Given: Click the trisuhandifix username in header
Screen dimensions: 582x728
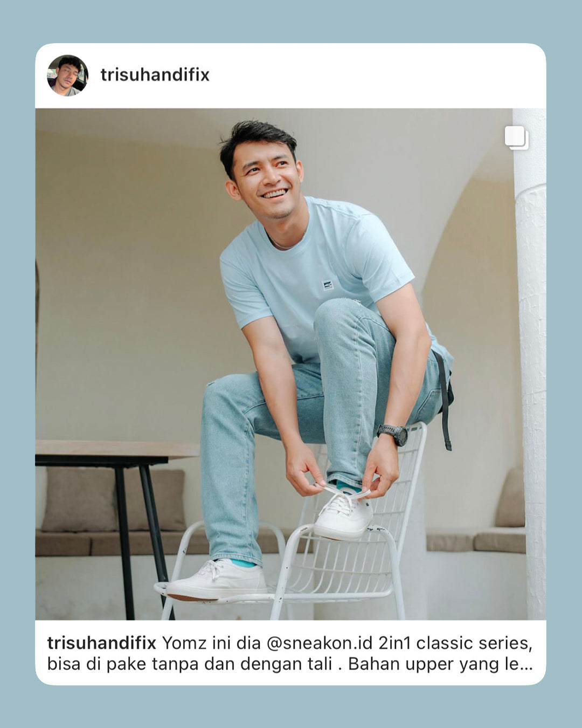Looking at the screenshot, I should [x=155, y=75].
